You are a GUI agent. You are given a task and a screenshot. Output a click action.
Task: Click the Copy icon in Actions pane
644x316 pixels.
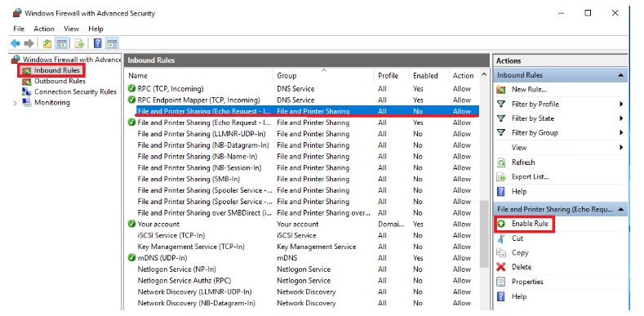point(501,252)
